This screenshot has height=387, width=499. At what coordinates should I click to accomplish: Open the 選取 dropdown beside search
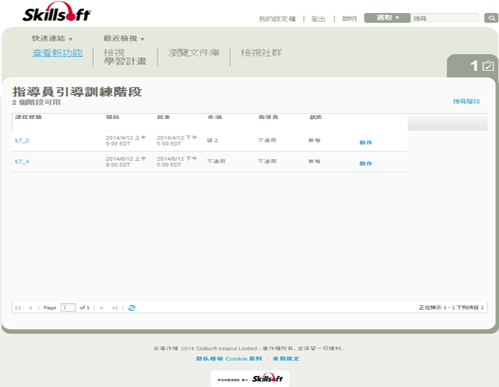pos(387,18)
